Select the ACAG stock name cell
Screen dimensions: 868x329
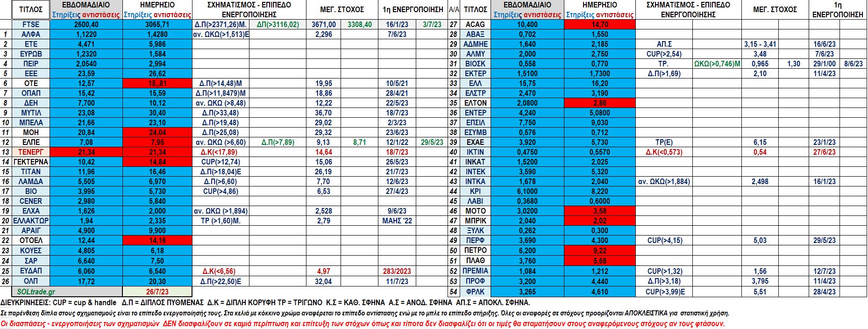(475, 24)
